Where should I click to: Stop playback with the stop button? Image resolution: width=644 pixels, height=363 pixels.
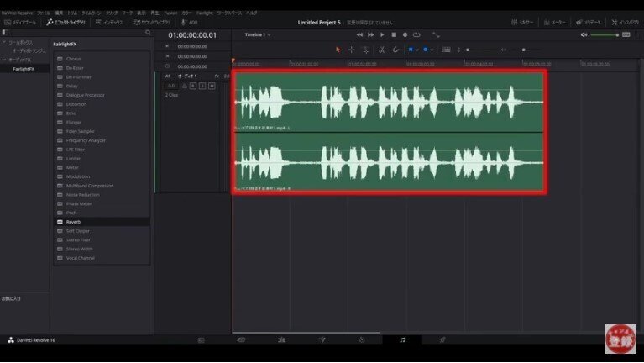point(394,35)
